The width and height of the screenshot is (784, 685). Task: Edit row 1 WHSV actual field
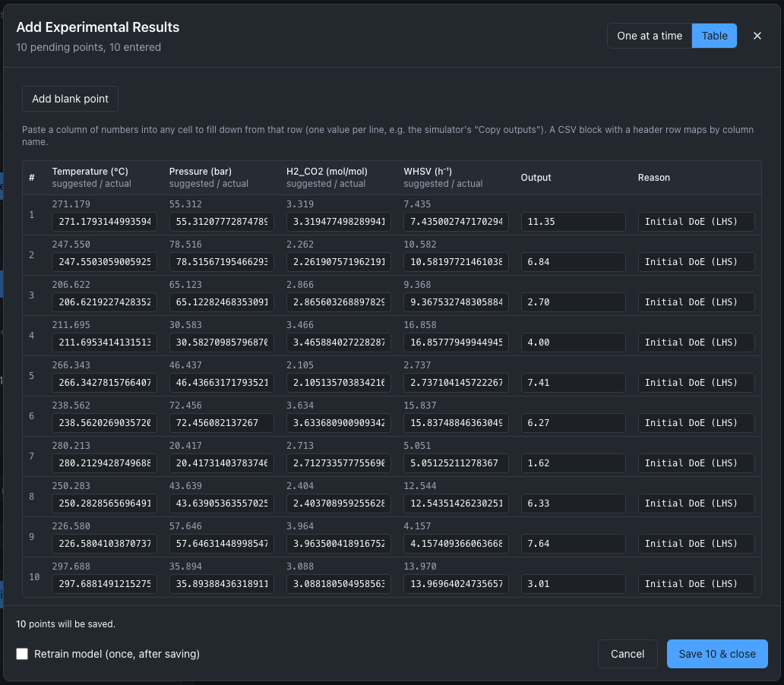tap(456, 222)
